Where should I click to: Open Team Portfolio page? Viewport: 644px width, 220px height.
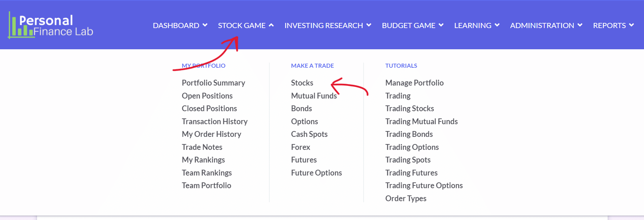(206, 185)
